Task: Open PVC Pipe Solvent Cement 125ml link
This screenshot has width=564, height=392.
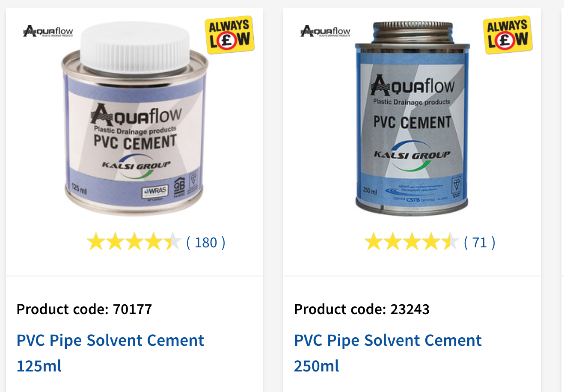Action: click(x=110, y=353)
